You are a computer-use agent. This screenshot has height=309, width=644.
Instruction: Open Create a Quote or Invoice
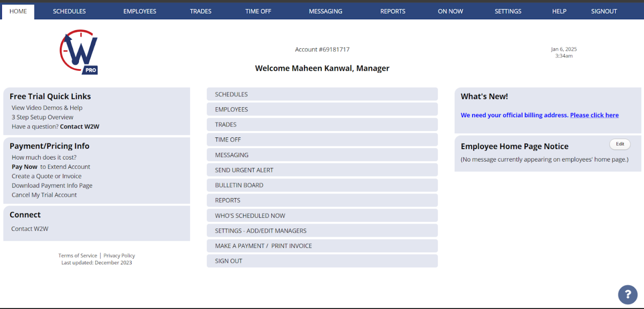[46, 176]
